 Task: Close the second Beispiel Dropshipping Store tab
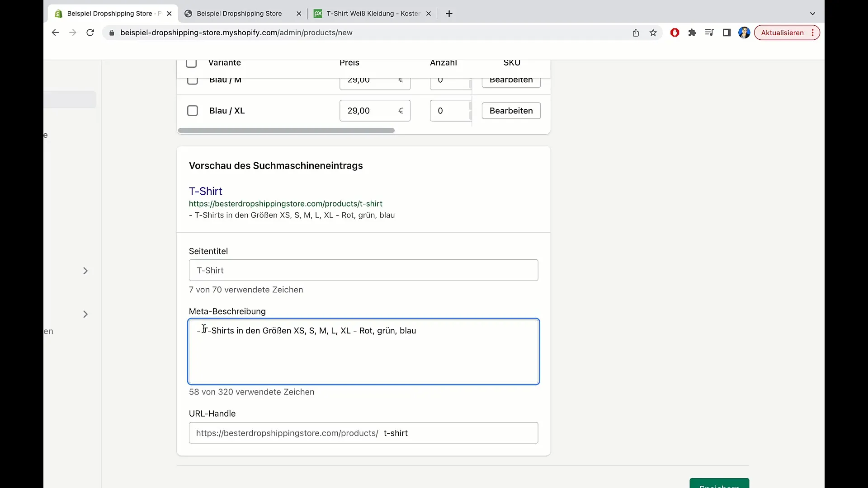pos(299,14)
